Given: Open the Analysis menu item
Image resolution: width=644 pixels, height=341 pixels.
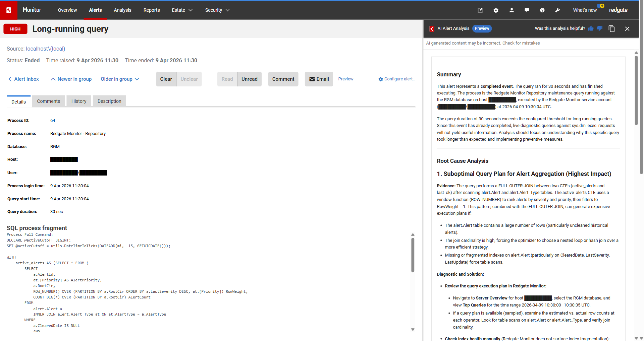Looking at the screenshot, I should click(122, 10).
